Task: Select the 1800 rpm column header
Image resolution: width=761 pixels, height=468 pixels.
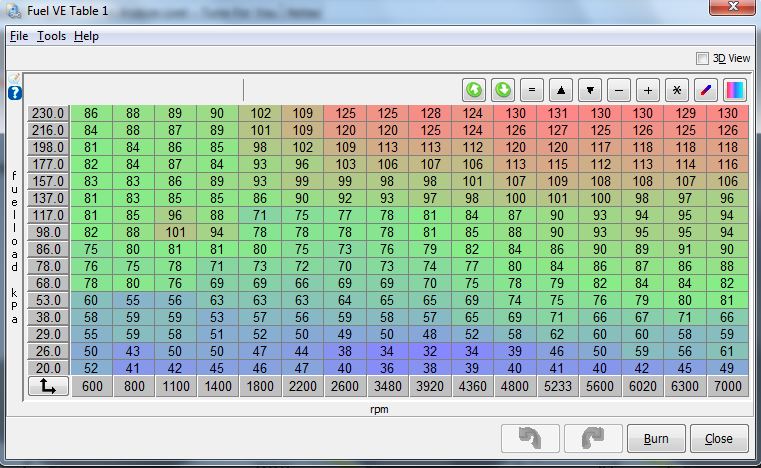Action: (x=260, y=386)
